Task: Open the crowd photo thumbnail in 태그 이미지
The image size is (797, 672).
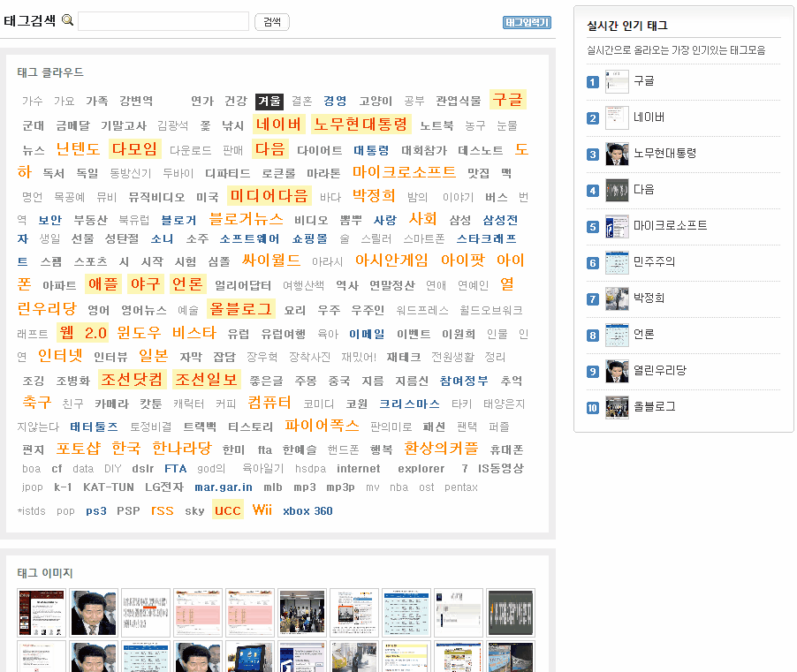Action: pyautogui.click(x=302, y=613)
